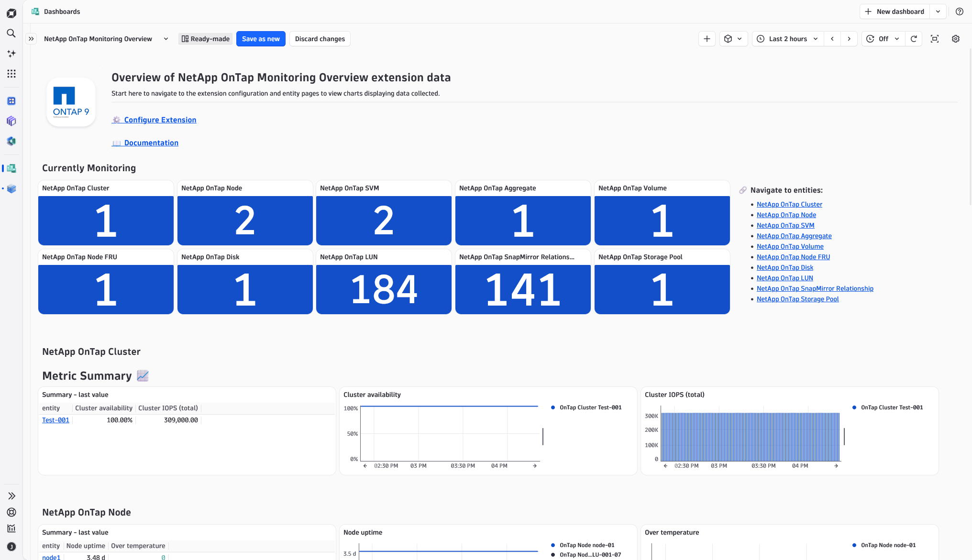
Task: Pan Cluster IOPS chart right arrow
Action: click(x=836, y=466)
